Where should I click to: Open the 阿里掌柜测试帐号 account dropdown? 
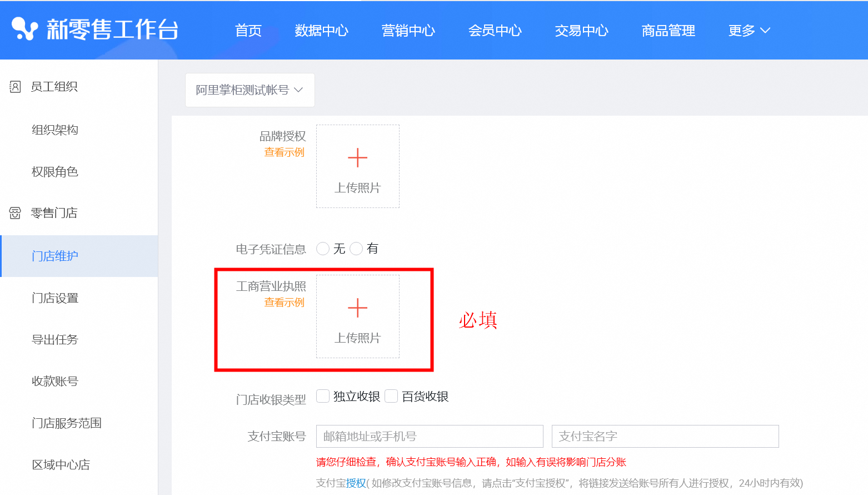(250, 90)
